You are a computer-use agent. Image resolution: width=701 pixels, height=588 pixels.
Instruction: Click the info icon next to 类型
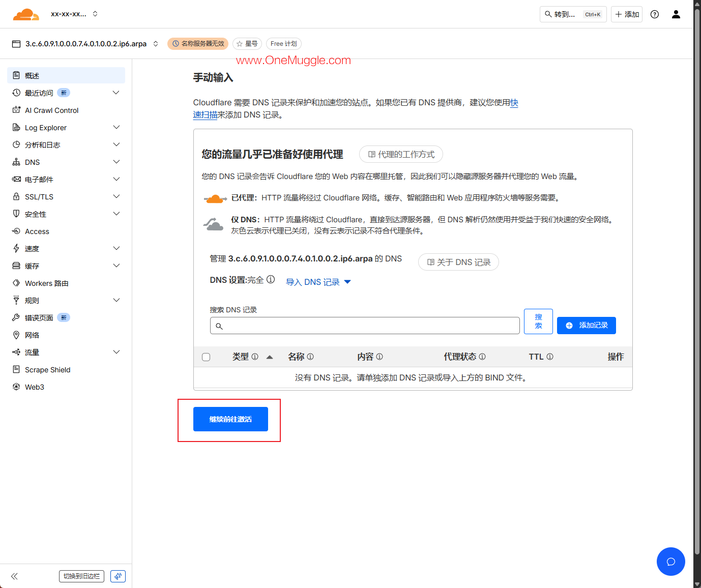255,357
